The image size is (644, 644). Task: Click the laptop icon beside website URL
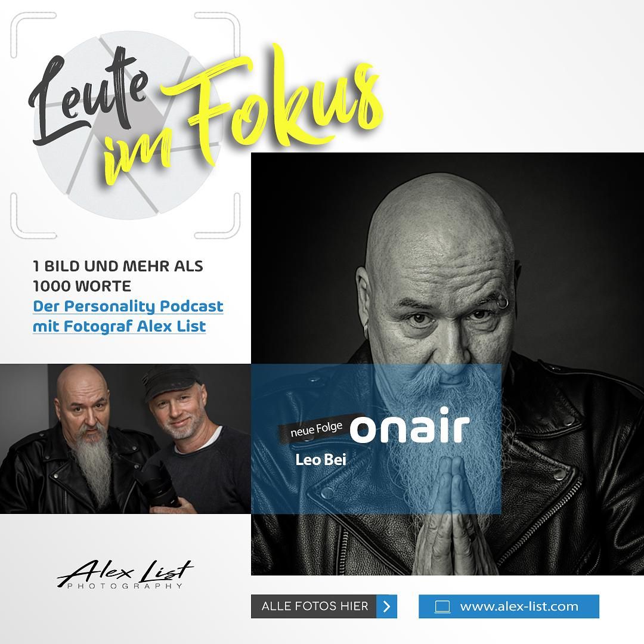click(x=442, y=607)
